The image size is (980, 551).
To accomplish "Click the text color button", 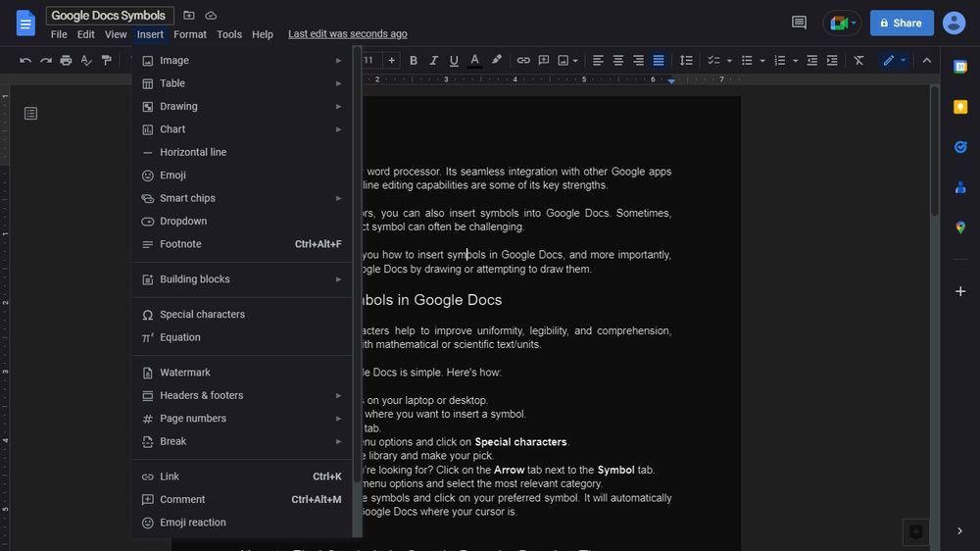I will pyautogui.click(x=475, y=61).
